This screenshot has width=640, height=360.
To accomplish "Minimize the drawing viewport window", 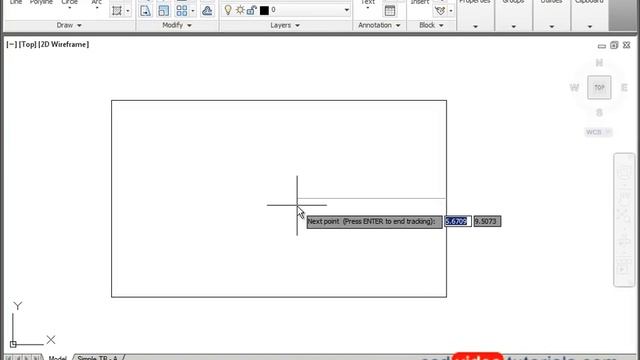I will (602, 46).
